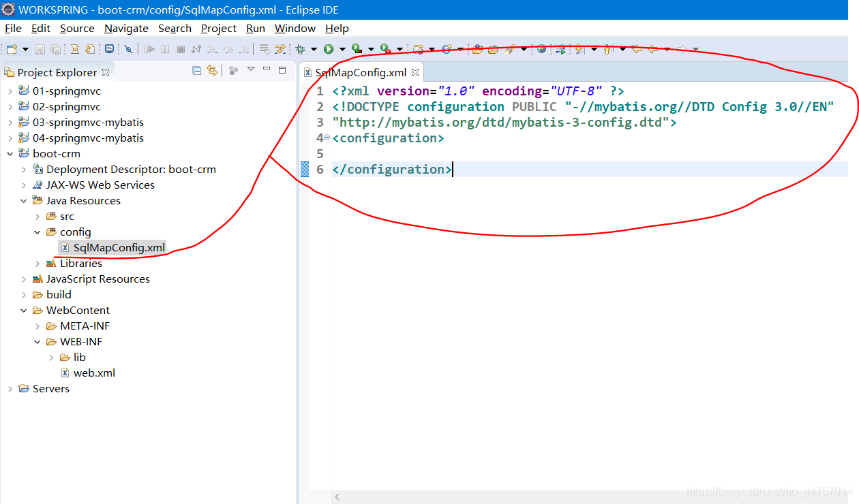Viewport: 859px width, 504px height.
Task: Open the Debug configurations dropdown arrow
Action: coord(314,49)
